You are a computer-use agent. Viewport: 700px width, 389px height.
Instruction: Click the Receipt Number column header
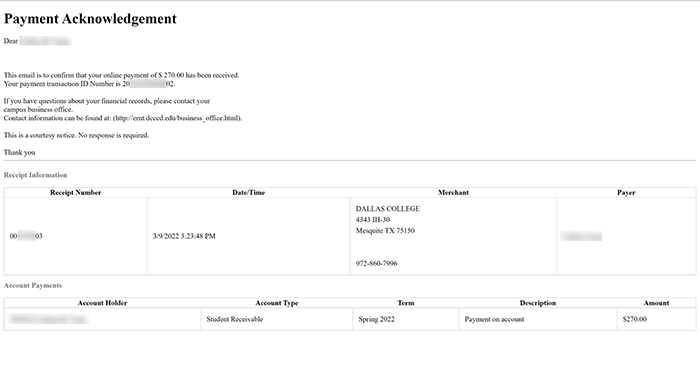(x=75, y=192)
